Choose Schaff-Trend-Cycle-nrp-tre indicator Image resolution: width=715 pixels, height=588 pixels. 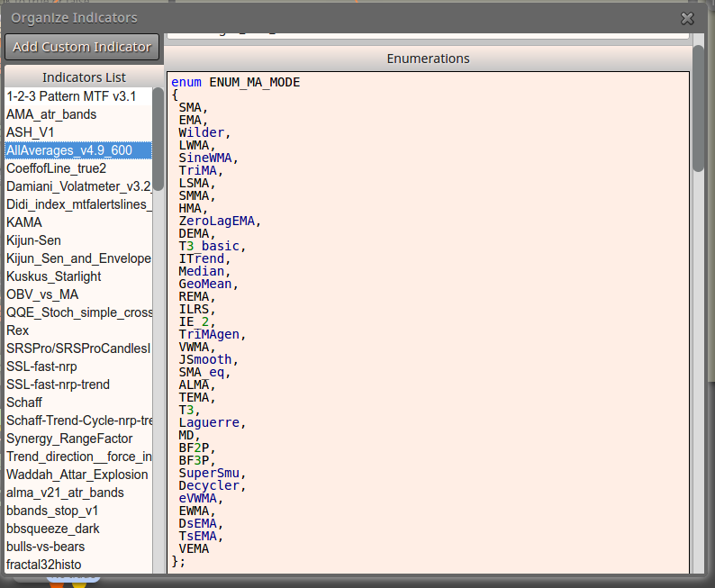(x=78, y=421)
